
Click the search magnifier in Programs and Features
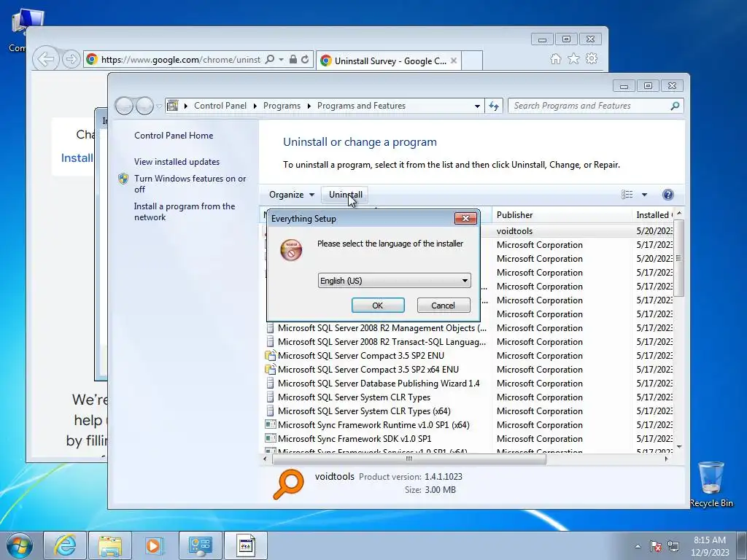(x=675, y=106)
